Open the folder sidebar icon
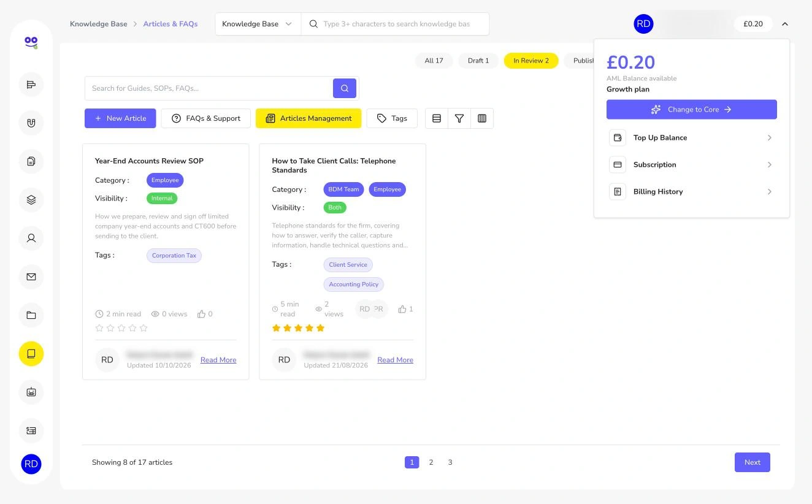This screenshot has width=812, height=504. 31,315
